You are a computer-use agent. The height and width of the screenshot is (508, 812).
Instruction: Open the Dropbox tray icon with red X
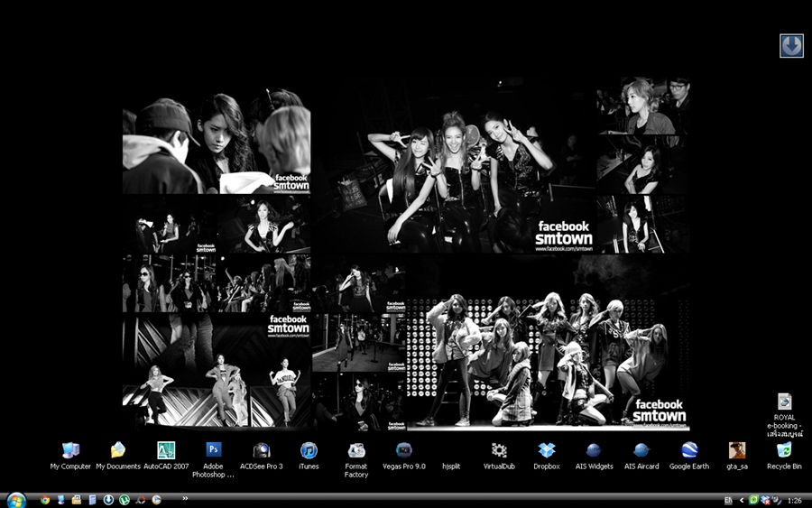point(765,500)
